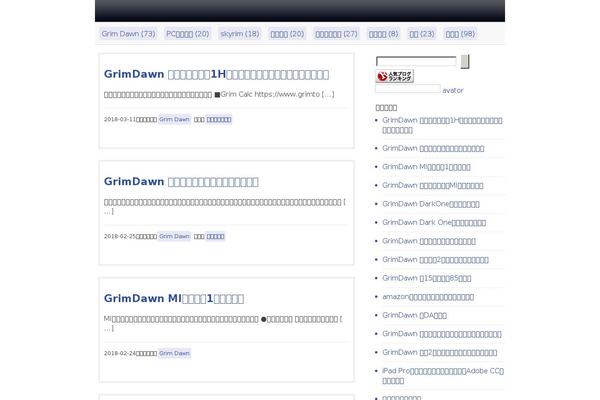Click Grim Dawn category tag on 2018-02-25 post
Viewport: 600px width, 400px height.
point(174,236)
